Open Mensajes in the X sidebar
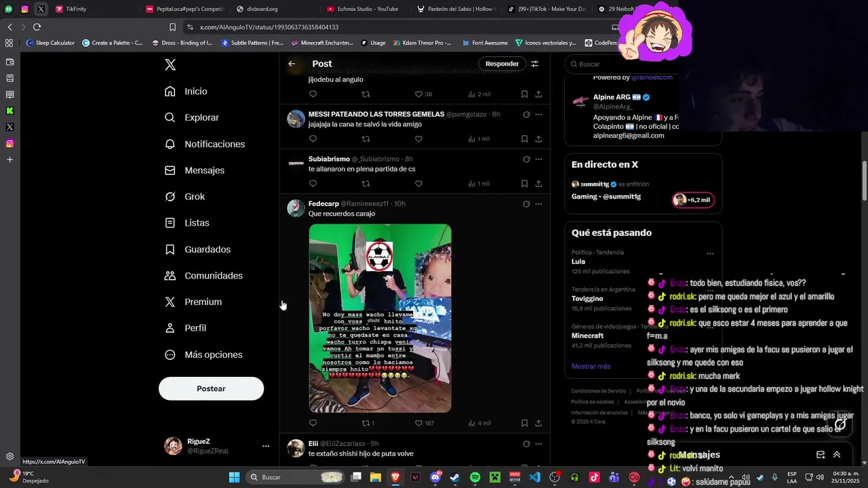Viewport: 868px width, 488px height. (195, 170)
